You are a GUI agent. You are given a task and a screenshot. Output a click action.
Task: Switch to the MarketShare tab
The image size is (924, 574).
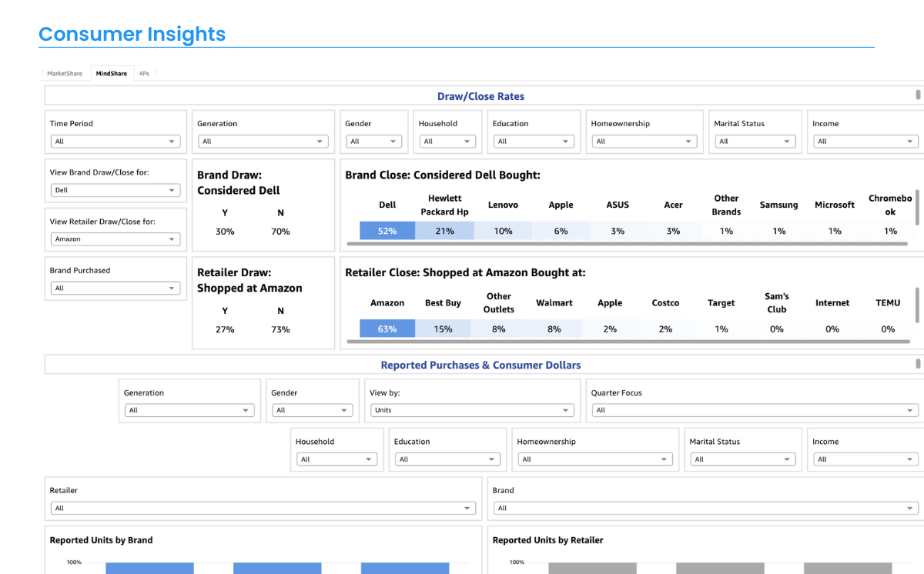click(65, 73)
